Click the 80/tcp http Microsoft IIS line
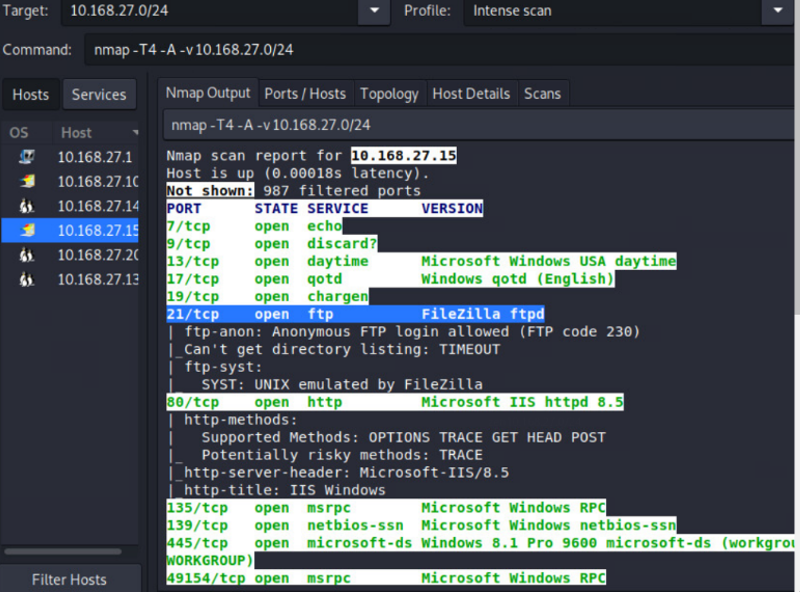The image size is (800, 592). pos(395,402)
